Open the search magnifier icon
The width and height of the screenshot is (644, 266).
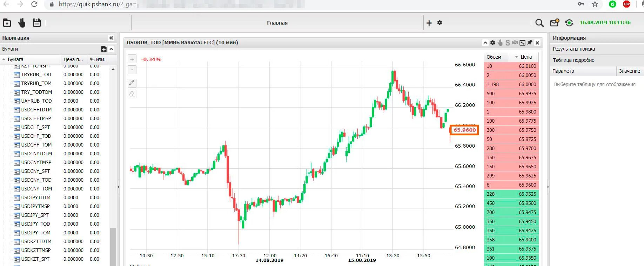(x=539, y=23)
